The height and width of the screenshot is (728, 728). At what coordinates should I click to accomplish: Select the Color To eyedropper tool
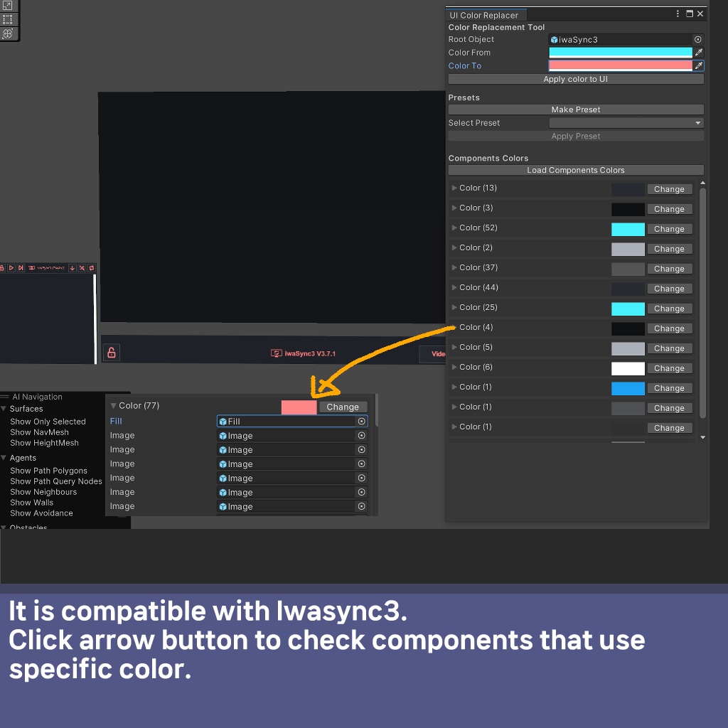tap(697, 65)
